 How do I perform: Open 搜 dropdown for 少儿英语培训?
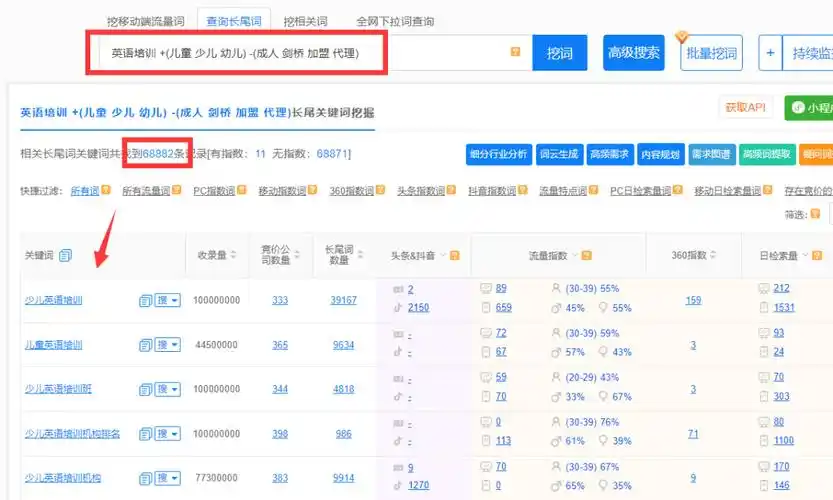pyautogui.click(x=168, y=300)
